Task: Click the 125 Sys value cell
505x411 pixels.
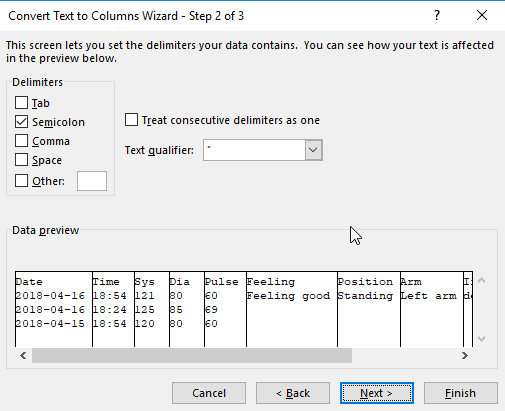Action: click(x=145, y=310)
